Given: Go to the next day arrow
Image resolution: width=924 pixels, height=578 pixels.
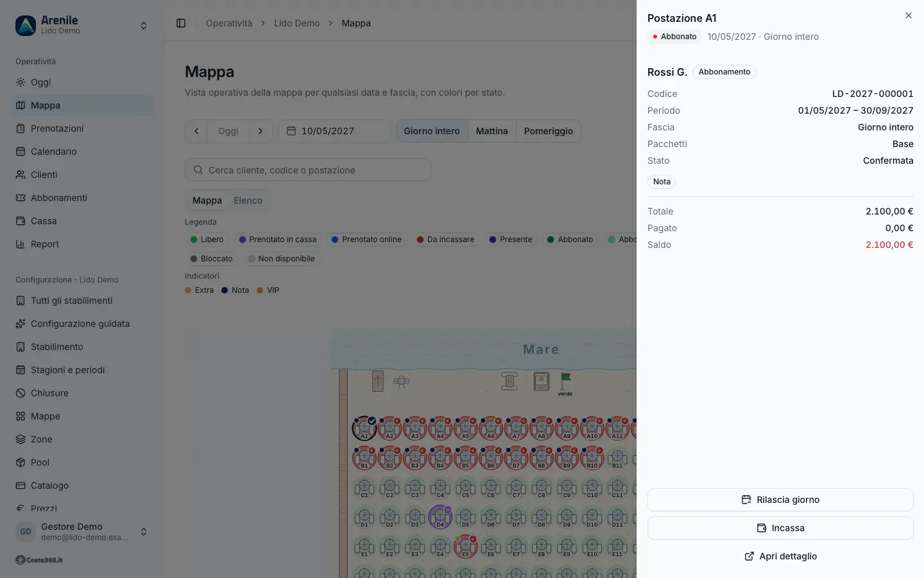Looking at the screenshot, I should (261, 131).
